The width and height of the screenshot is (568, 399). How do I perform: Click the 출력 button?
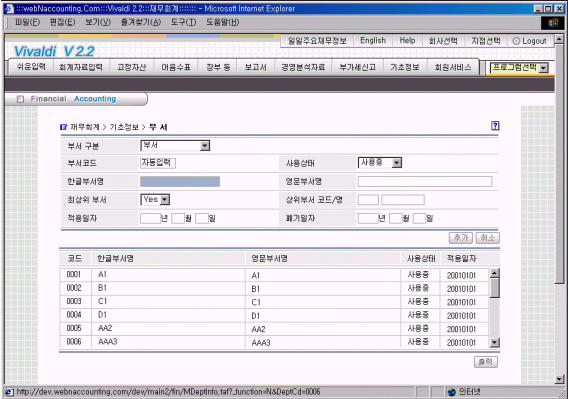(x=486, y=362)
